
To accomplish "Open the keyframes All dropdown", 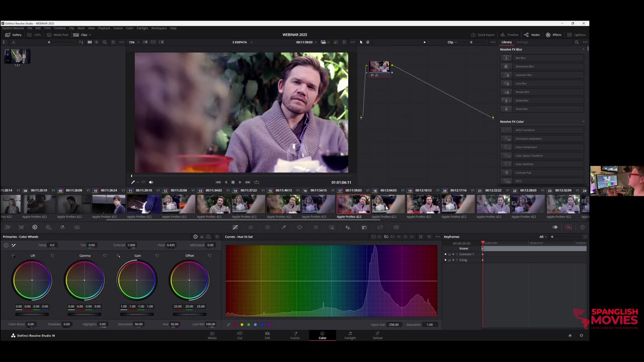I will 543,237.
